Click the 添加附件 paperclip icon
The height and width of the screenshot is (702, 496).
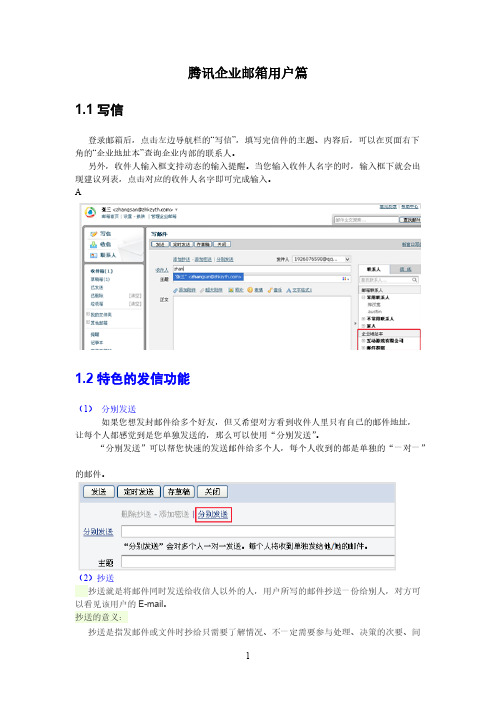click(175, 291)
